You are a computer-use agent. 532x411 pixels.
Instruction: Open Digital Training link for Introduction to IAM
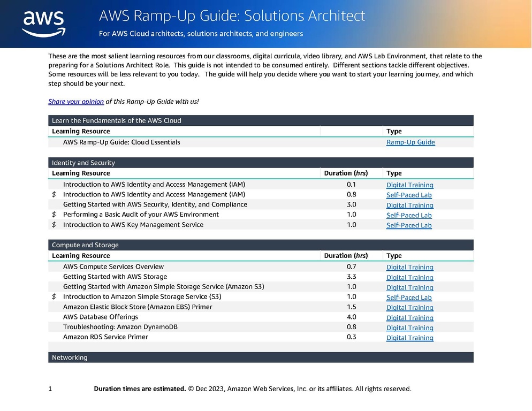410,185
